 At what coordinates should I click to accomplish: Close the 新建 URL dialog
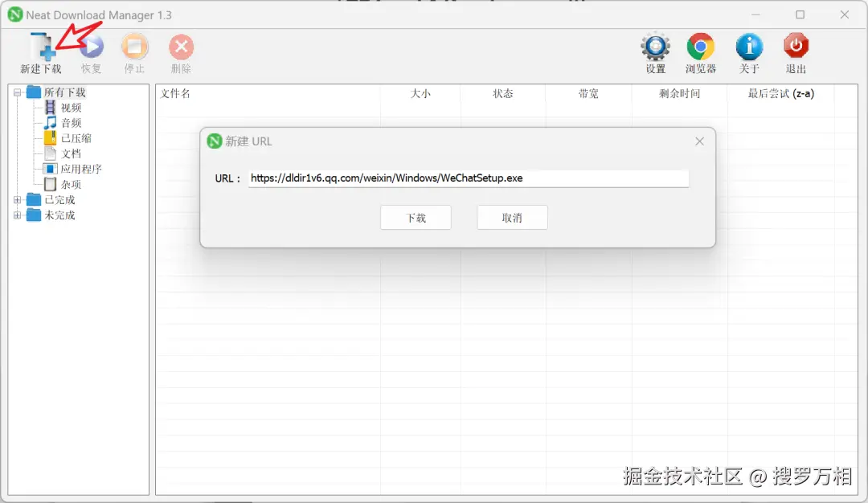pyautogui.click(x=700, y=141)
